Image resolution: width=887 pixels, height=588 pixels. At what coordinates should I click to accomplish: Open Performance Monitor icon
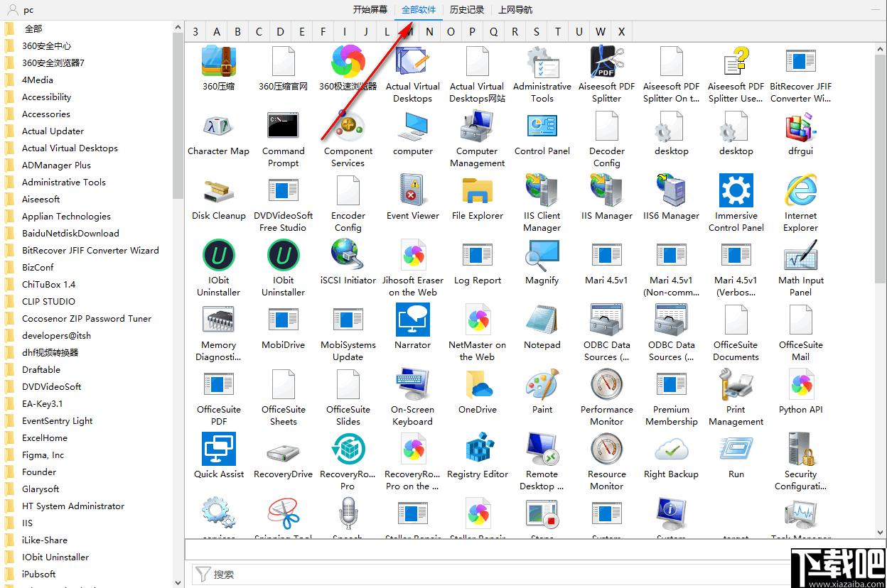tap(607, 384)
